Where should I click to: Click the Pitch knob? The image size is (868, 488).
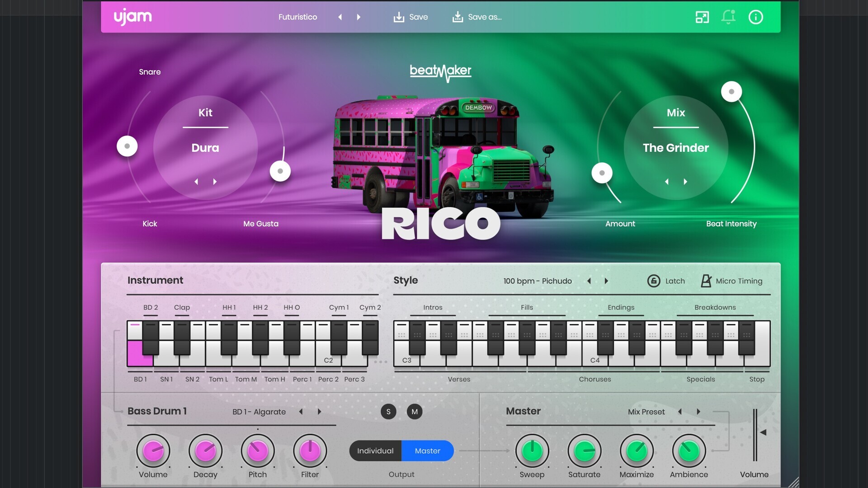(x=258, y=451)
